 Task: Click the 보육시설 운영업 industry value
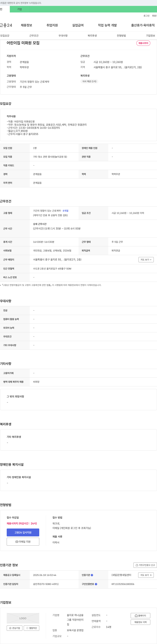point(75,630)
